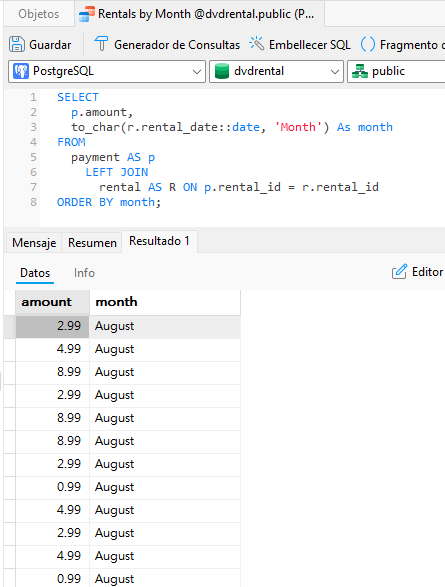Screen dimensions: 445x587
Task: Switch to the Objetos tab
Action: tap(39, 14)
